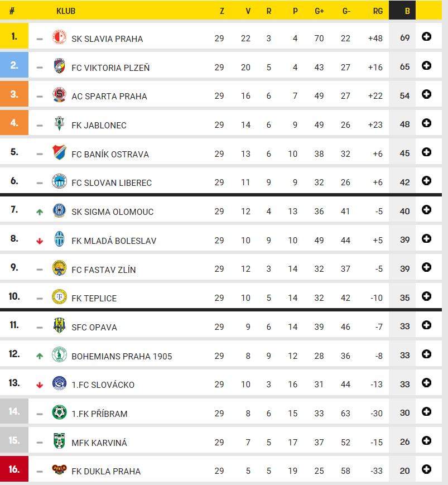Expand the FK Jablonec row plus icon

pos(426,123)
